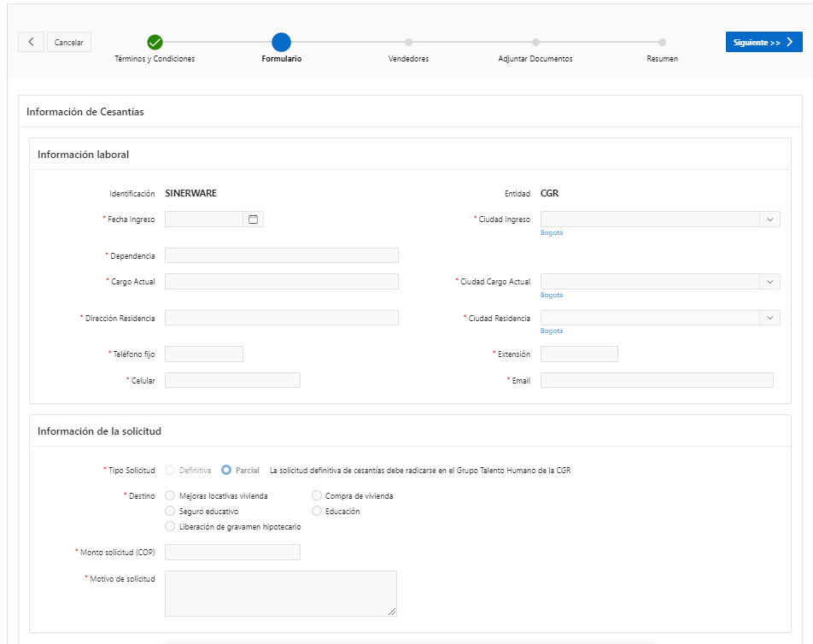The width and height of the screenshot is (813, 644).
Task: Focus the Dirección Residencia field
Action: pyautogui.click(x=282, y=318)
